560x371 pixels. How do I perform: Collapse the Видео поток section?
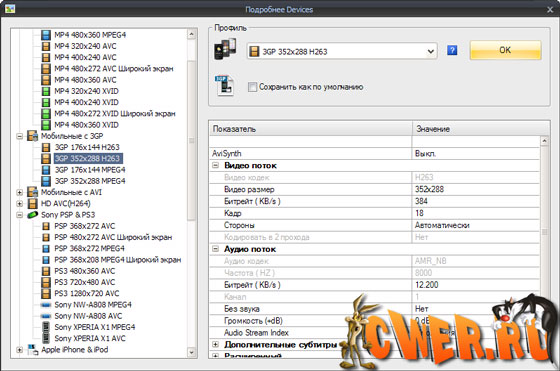tap(215, 165)
